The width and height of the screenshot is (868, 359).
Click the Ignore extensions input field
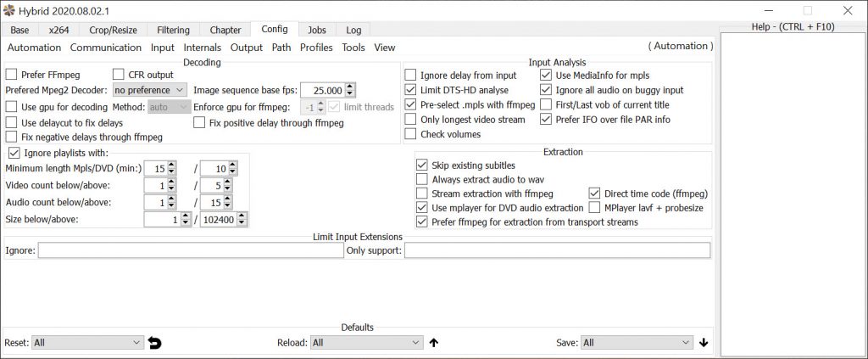click(191, 251)
